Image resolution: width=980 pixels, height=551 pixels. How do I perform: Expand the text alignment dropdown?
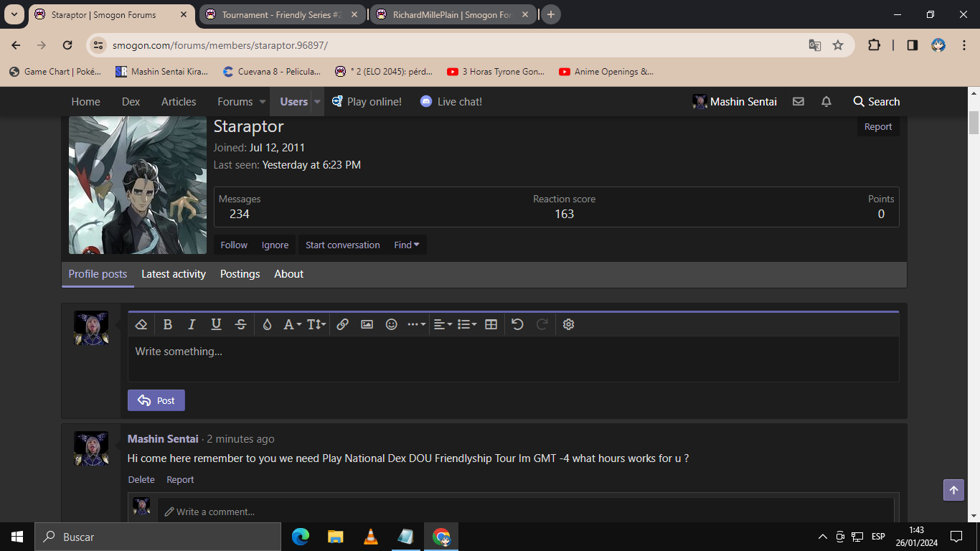(443, 324)
